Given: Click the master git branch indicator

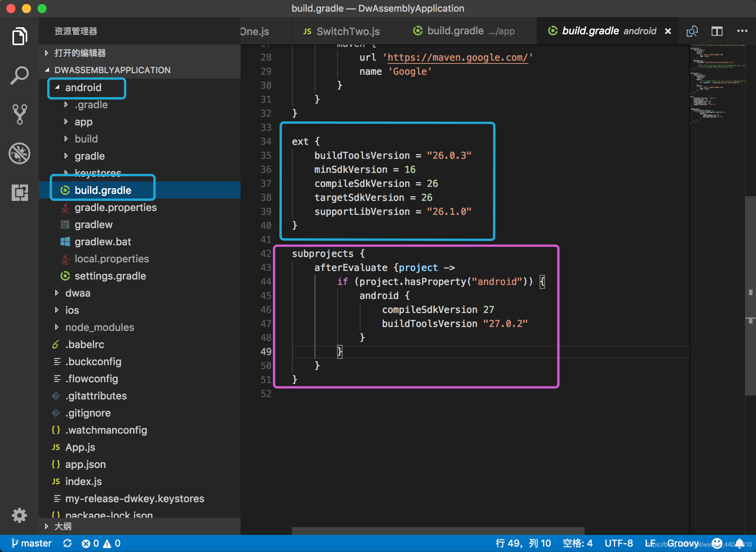Looking at the screenshot, I should 31,543.
